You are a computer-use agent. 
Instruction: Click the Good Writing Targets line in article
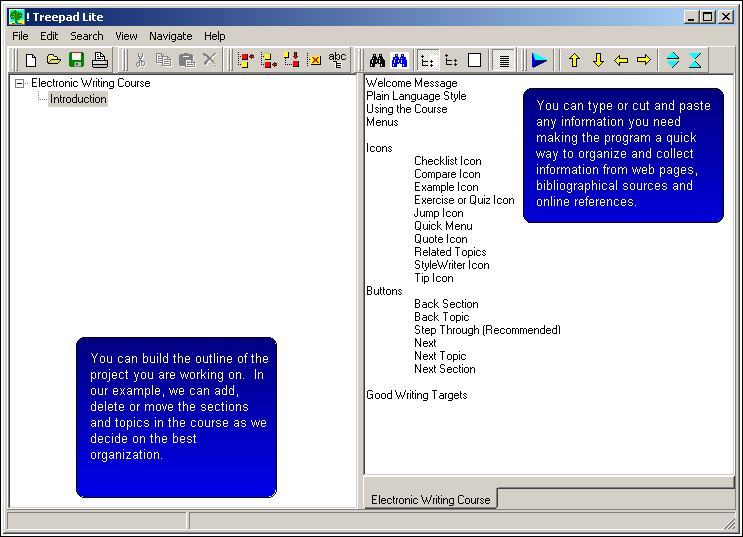pos(416,395)
